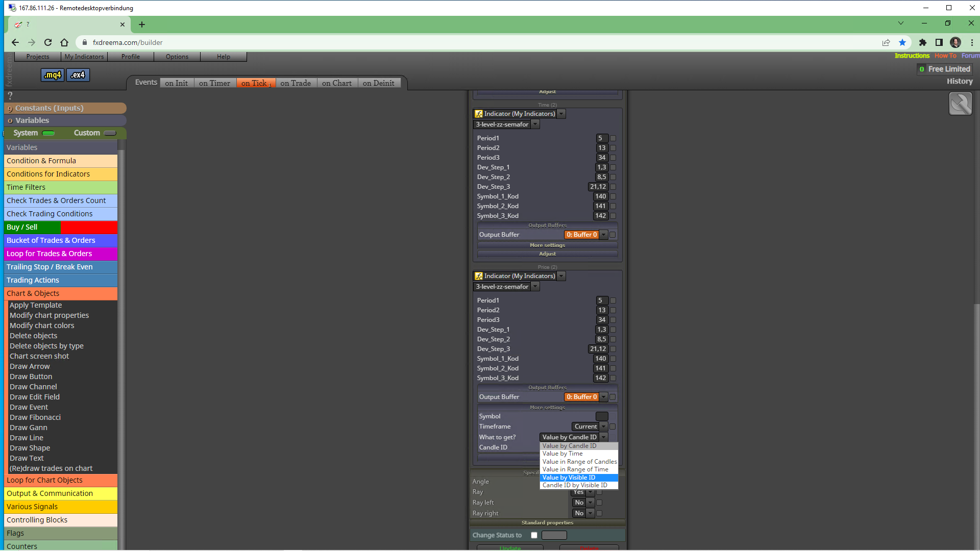
Task: Click the Change Status to color field
Action: click(554, 535)
